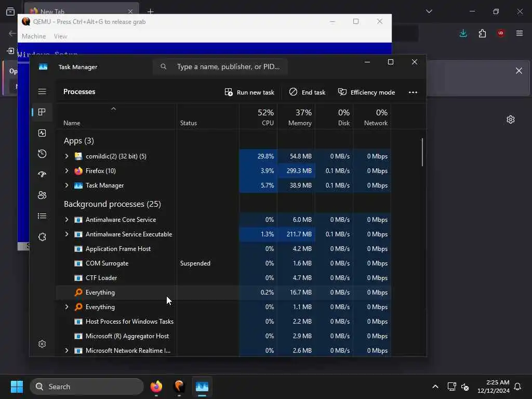Open the Performance page in sidebar
The image size is (532, 399).
point(42,133)
